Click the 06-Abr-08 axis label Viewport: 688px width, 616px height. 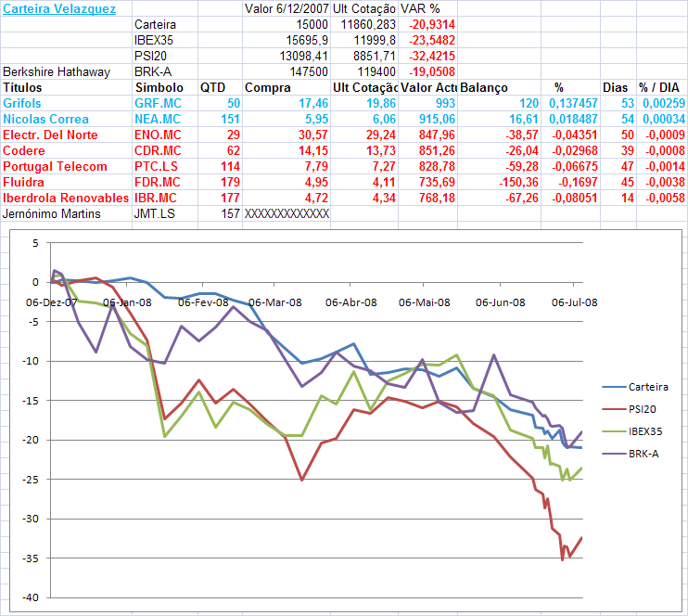tap(351, 302)
